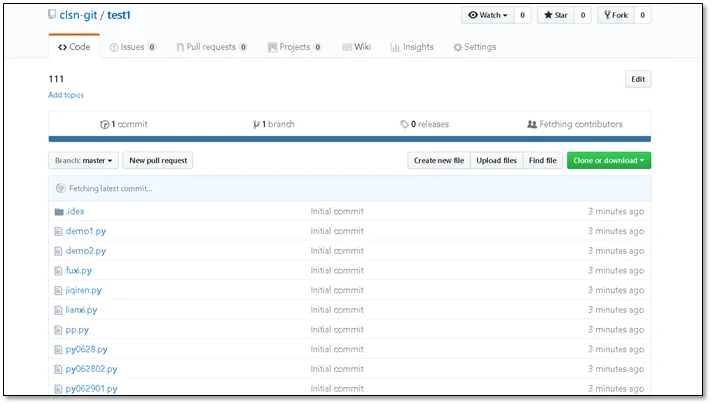Open the py0628.py file
This screenshot has height=405, width=712.
(87, 350)
